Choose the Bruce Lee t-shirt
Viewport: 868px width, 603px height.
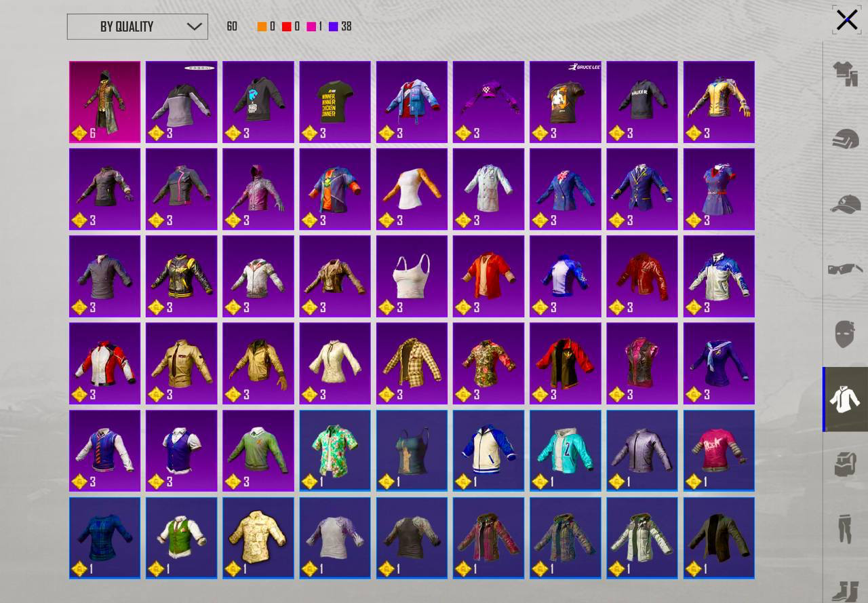(x=565, y=102)
